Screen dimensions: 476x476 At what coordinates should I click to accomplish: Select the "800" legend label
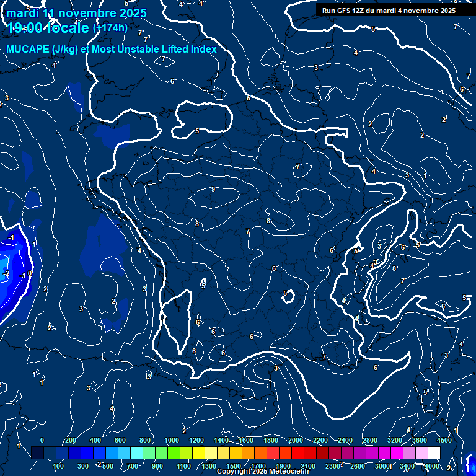(x=144, y=440)
